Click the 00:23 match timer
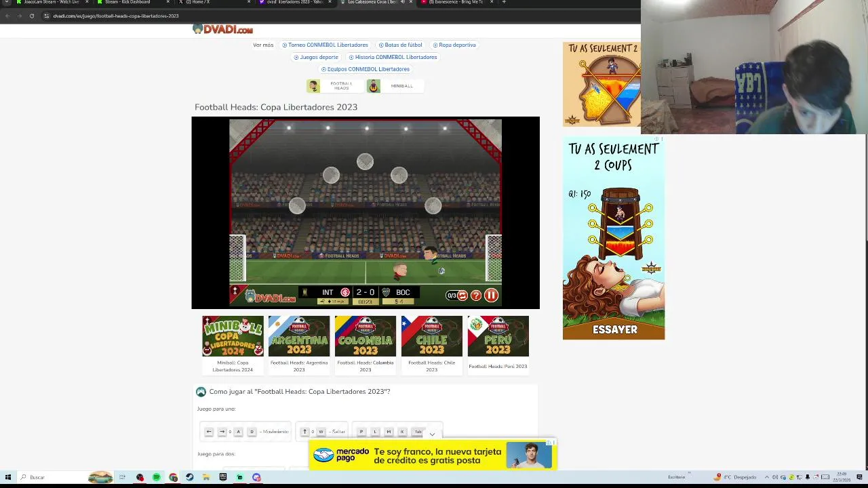This screenshot has height=488, width=868. [366, 302]
